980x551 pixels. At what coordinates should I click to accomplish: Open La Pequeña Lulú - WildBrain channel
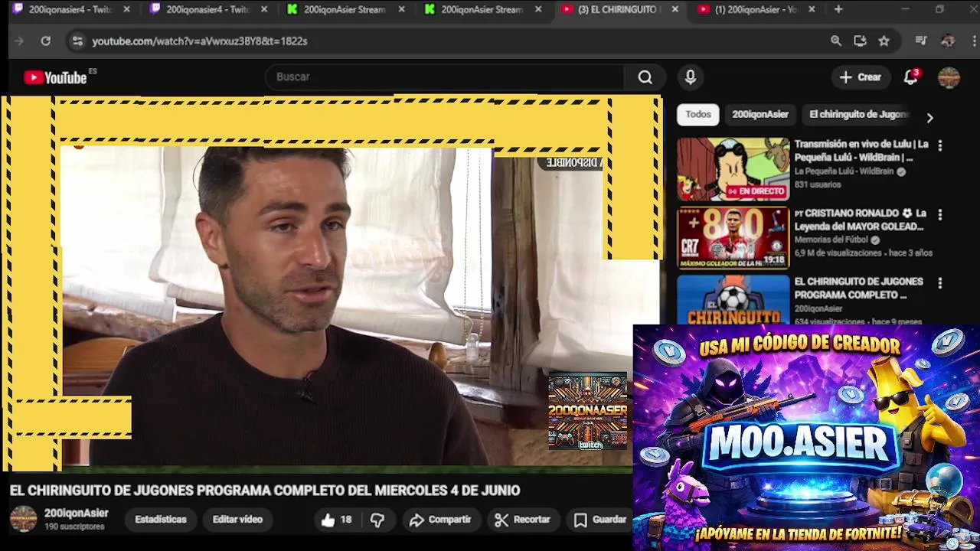coord(844,171)
